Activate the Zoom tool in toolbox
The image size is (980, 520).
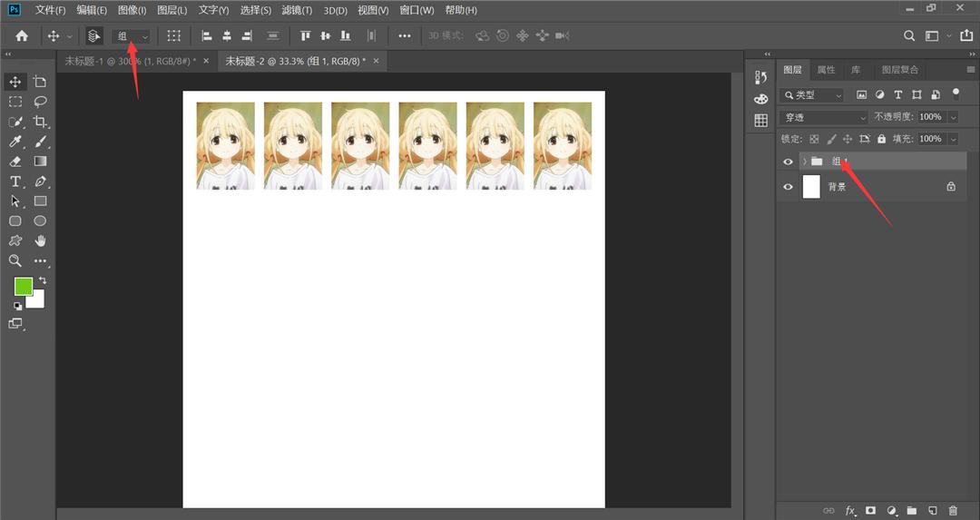[15, 260]
